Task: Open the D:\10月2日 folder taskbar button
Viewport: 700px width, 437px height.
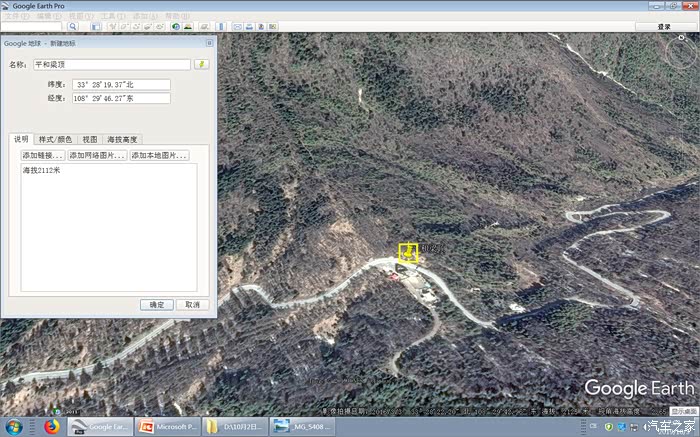Action: [235, 427]
